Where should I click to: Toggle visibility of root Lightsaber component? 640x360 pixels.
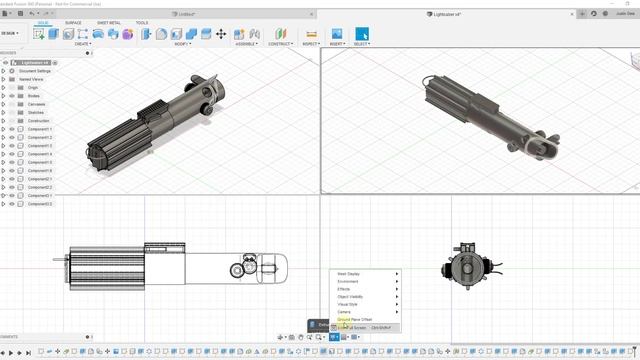point(5,63)
